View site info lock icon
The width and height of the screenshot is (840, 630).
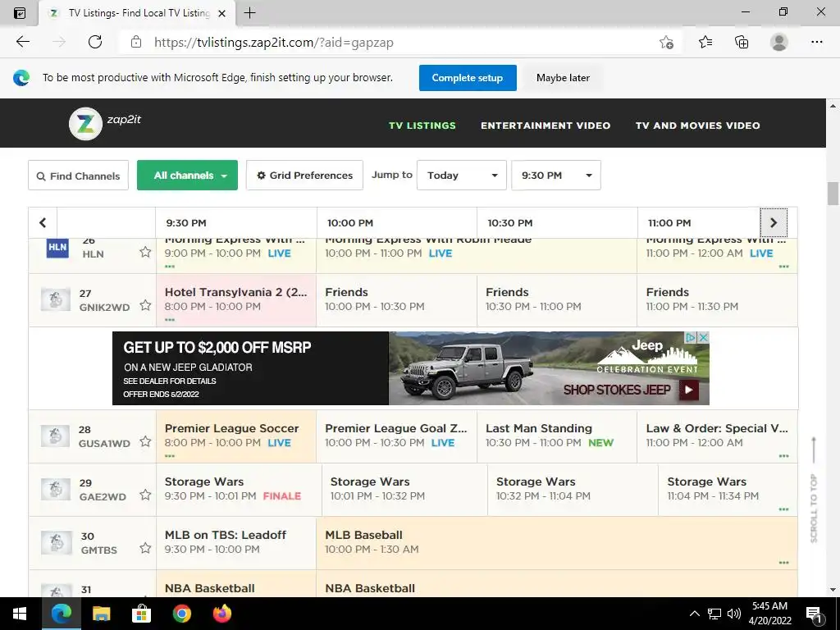pos(136,42)
